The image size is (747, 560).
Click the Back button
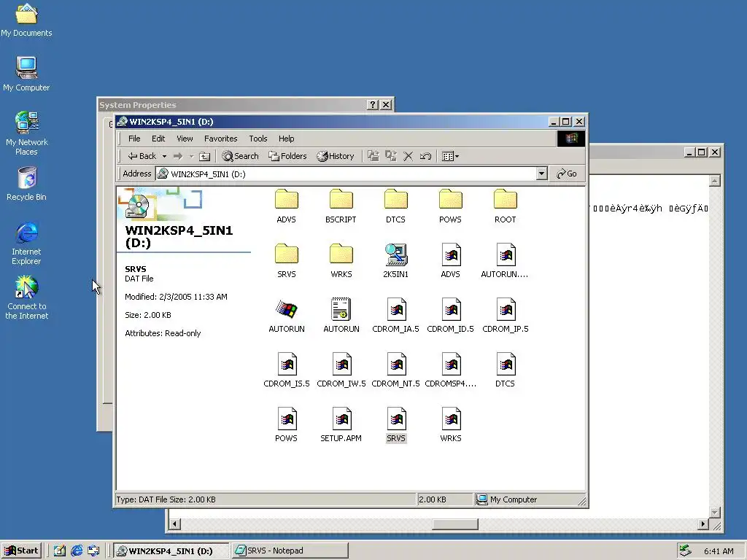[142, 156]
